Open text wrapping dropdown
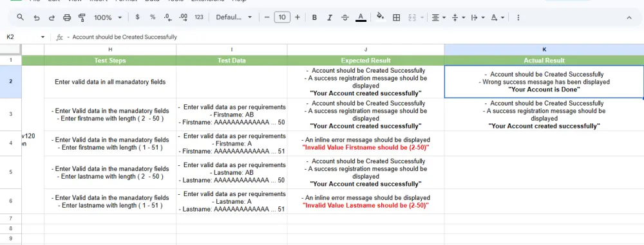 (x=478, y=17)
